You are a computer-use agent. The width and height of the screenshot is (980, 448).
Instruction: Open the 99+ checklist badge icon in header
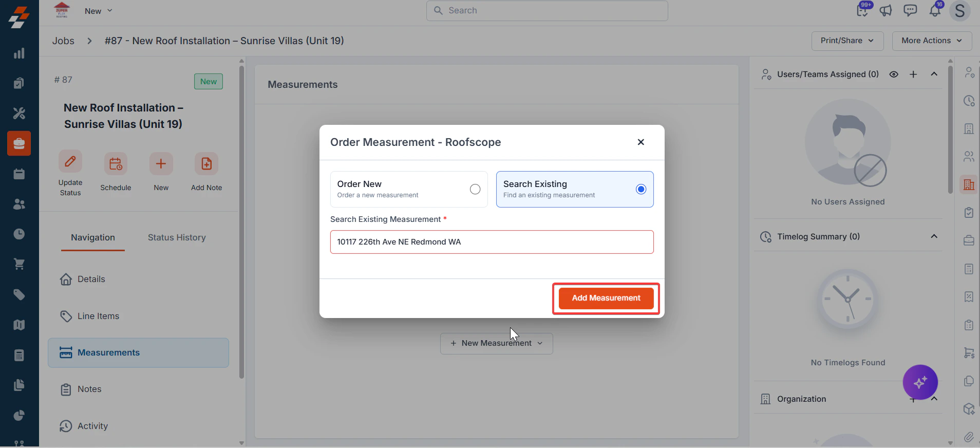(863, 10)
